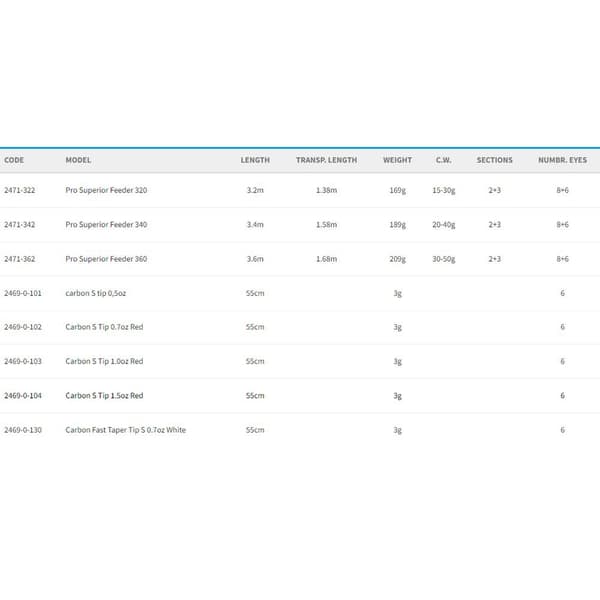Screen dimensions: 600x600
Task: Click the C.W. column header
Action: 443,160
